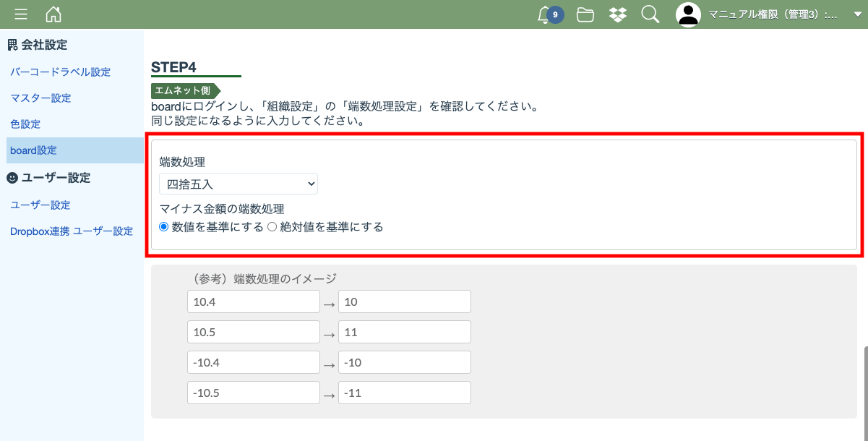Select board設定 in sidebar
868x441 pixels.
(x=33, y=150)
